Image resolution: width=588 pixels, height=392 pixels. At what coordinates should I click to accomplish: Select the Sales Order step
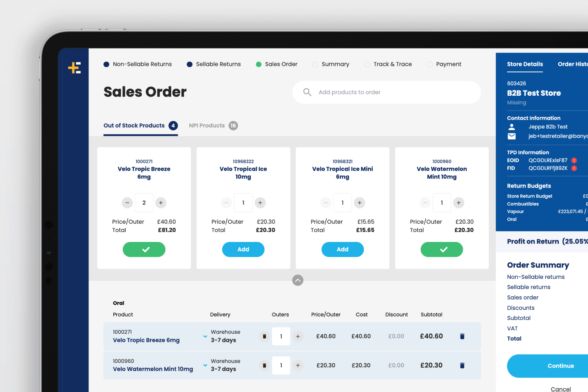click(x=277, y=64)
